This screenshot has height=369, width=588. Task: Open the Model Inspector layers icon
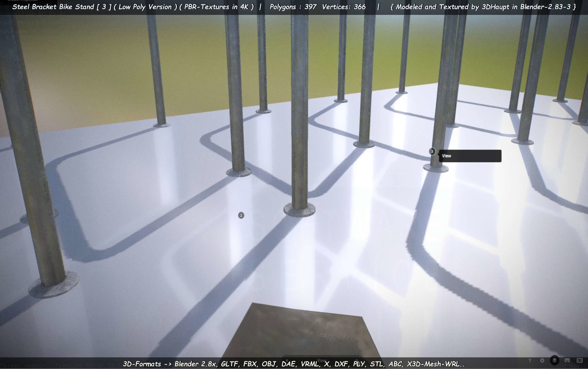click(554, 360)
